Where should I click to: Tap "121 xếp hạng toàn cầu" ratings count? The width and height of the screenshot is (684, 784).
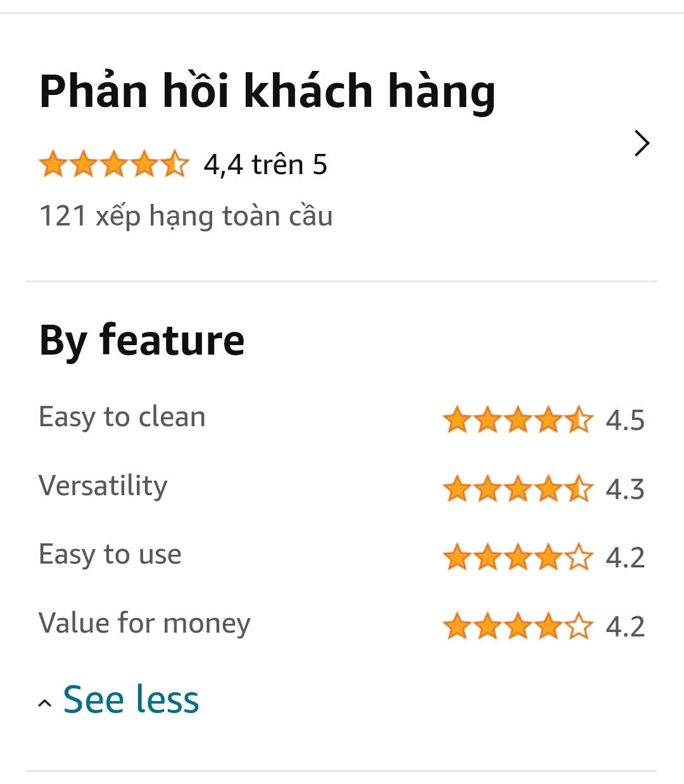point(186,216)
